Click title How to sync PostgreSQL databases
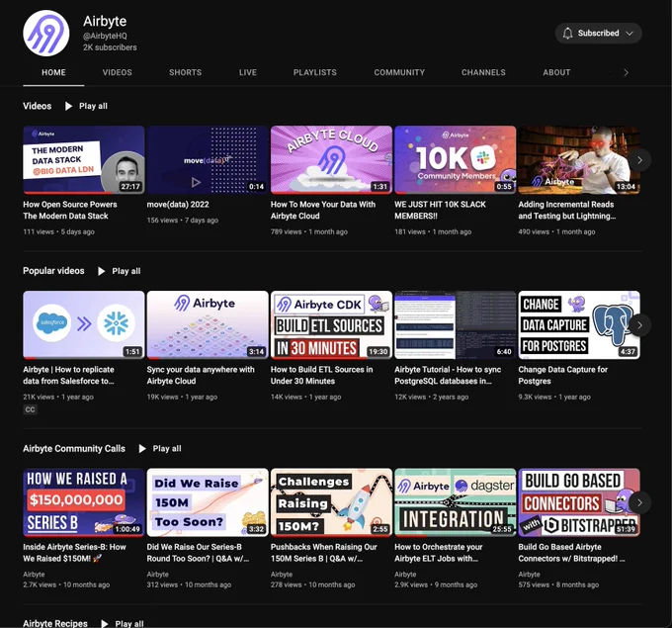 (x=448, y=376)
